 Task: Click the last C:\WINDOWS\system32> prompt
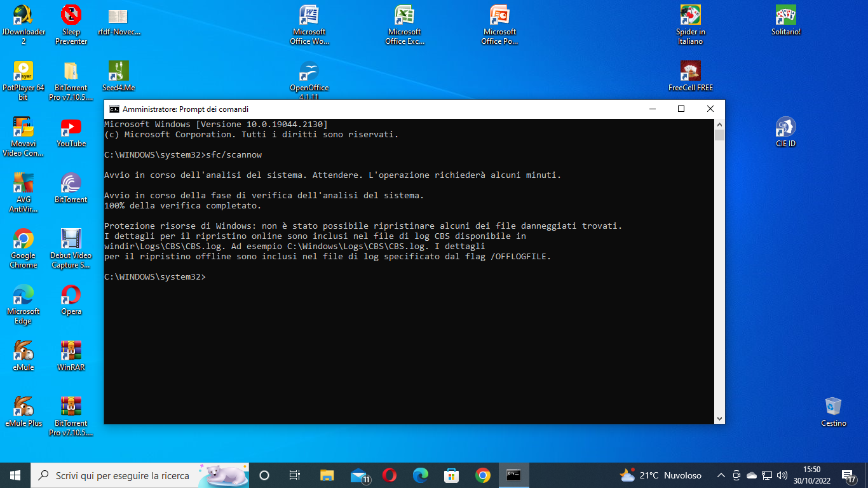[155, 277]
